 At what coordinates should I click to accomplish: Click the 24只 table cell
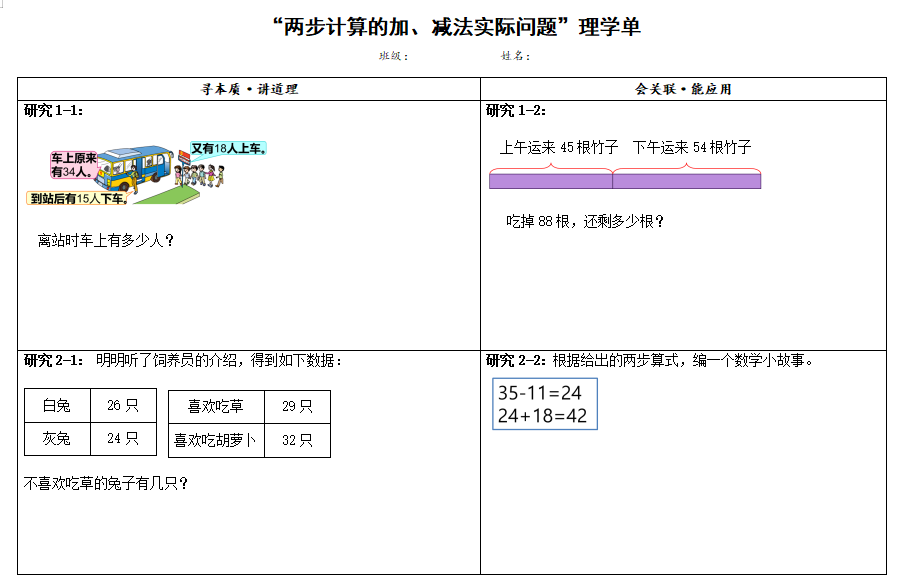[123, 438]
